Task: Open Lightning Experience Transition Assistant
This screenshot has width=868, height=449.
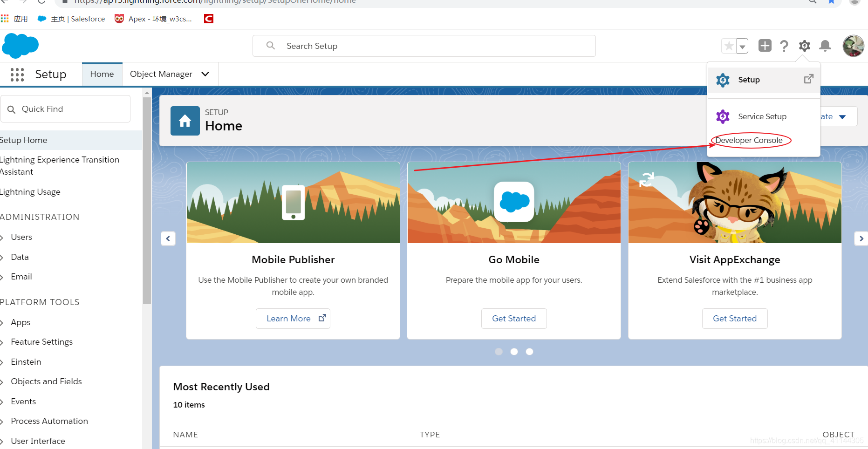Action: point(60,166)
